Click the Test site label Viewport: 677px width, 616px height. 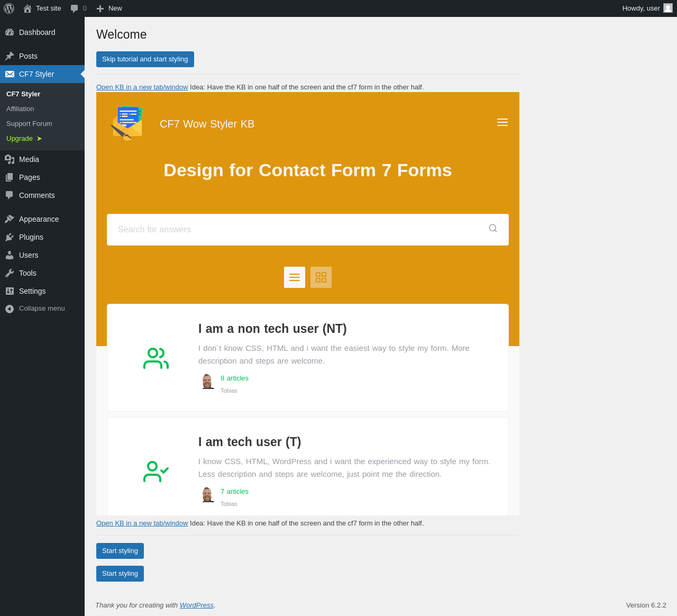pos(49,8)
